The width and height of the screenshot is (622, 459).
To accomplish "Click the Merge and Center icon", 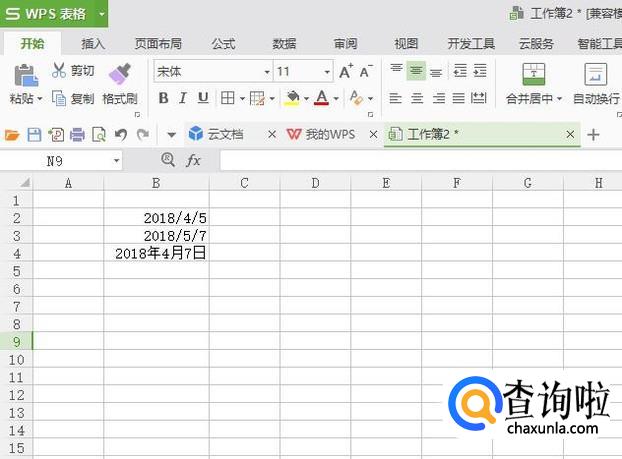I will (534, 74).
